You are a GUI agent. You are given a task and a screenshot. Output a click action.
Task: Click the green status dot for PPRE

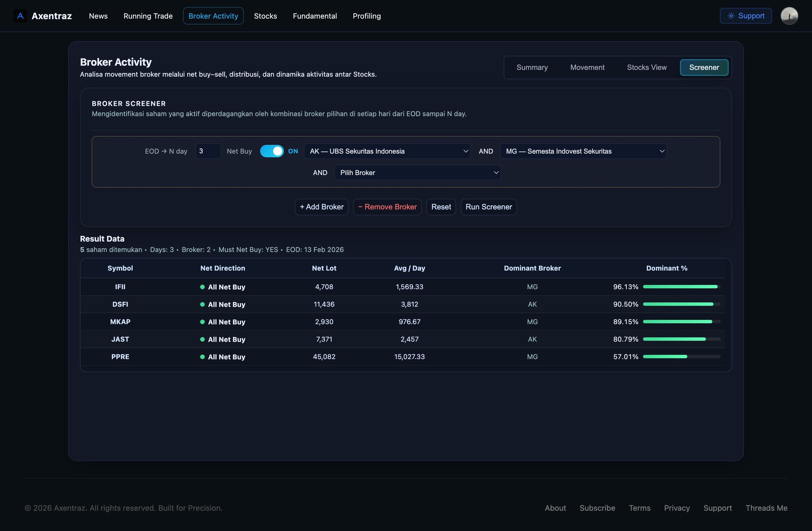pyautogui.click(x=202, y=357)
